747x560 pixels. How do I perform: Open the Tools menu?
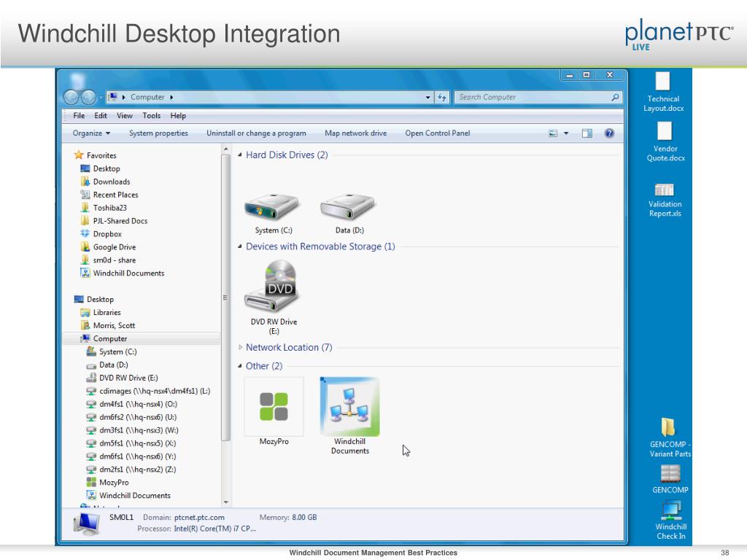pyautogui.click(x=152, y=116)
